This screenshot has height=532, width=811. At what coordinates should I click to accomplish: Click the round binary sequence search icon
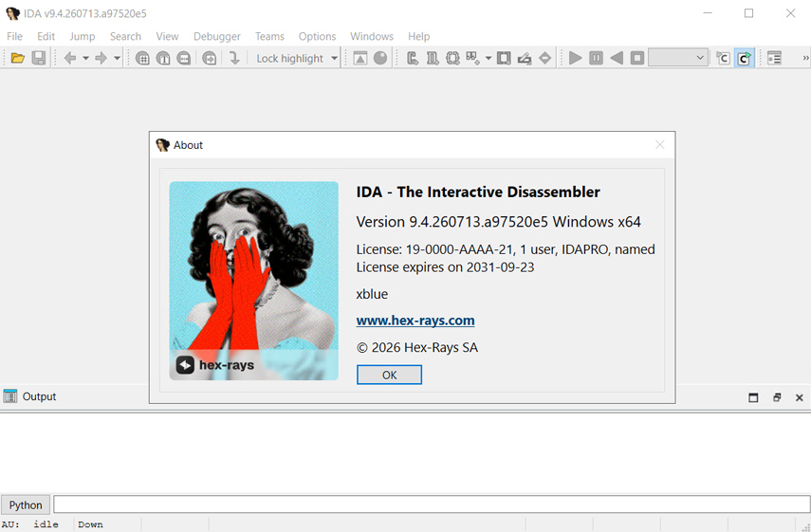pos(184,58)
